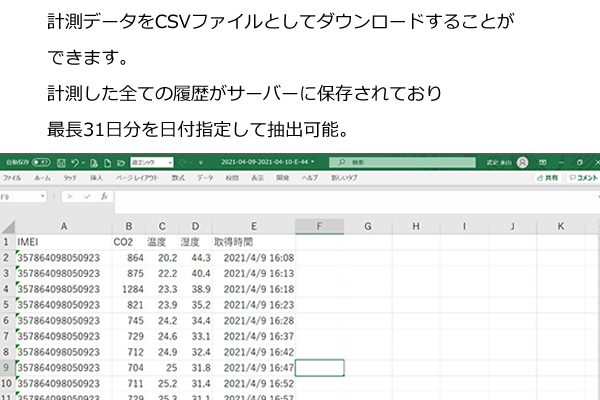Click humidity value 35.2 cell
Image resolution: width=600 pixels, height=400 pixels.
point(196,305)
